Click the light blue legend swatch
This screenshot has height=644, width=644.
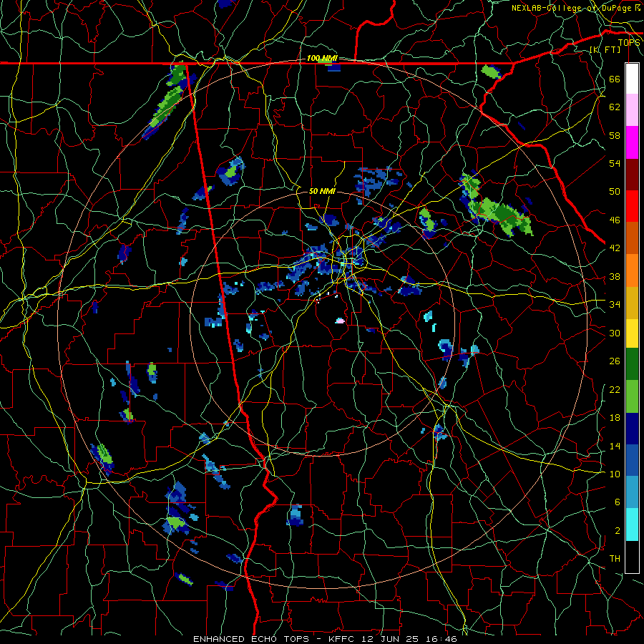(x=632, y=492)
